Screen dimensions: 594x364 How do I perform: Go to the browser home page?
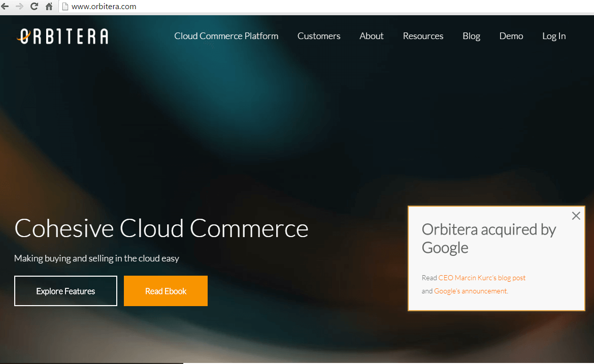point(49,7)
